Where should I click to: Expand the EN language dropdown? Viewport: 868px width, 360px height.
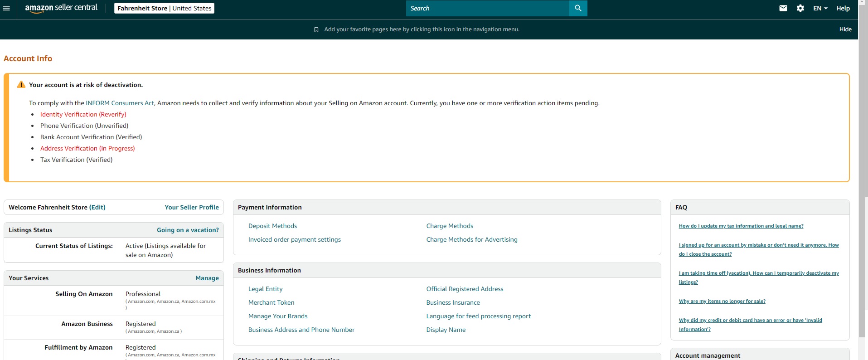point(820,8)
